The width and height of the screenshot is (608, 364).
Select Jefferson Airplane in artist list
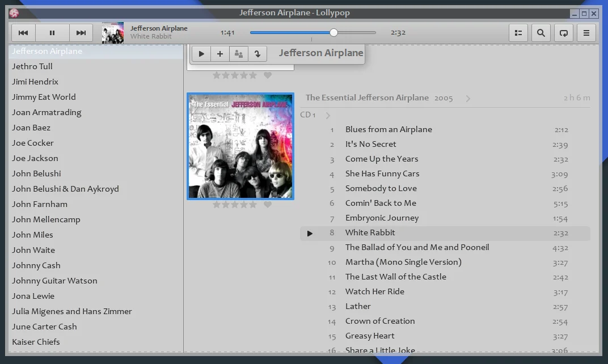(96, 51)
